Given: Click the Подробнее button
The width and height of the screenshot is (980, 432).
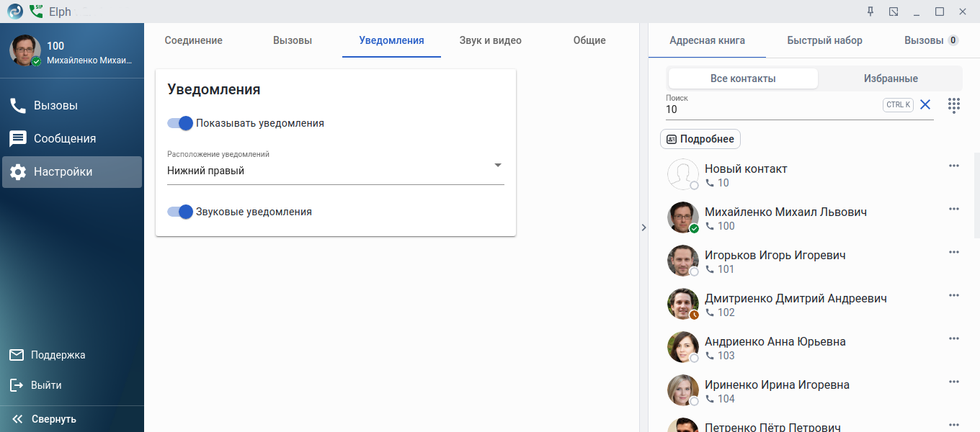Looking at the screenshot, I should [x=700, y=139].
